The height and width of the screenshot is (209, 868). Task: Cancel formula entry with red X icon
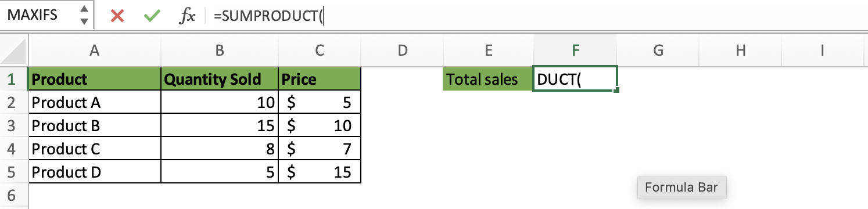[x=117, y=16]
